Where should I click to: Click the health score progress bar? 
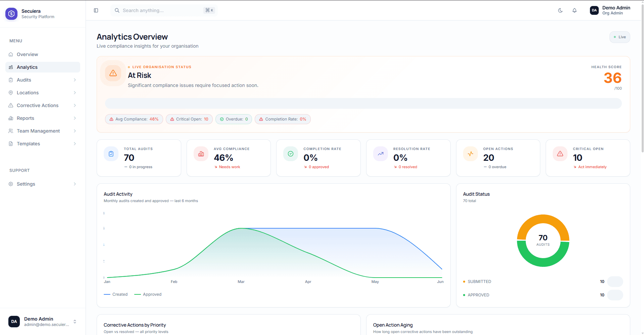pos(363,103)
